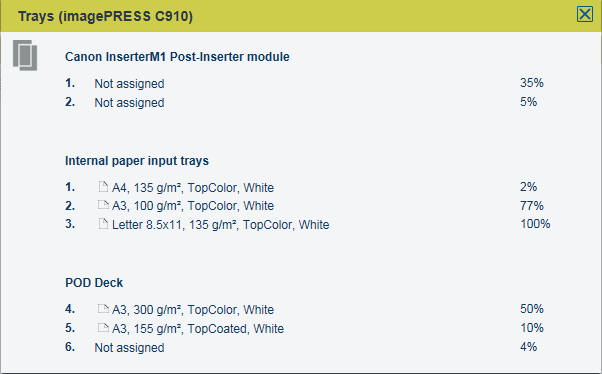
Task: Select A3, 100 g/m², TopColor, White entry
Action: 193,206
